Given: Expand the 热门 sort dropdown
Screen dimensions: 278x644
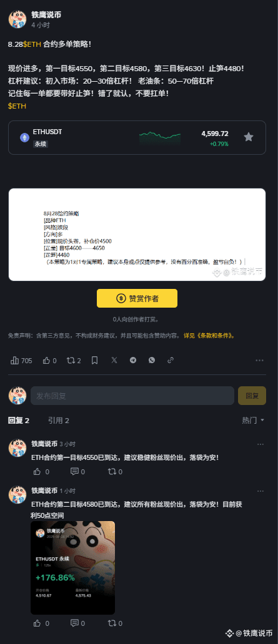Looking at the screenshot, I should point(254,420).
